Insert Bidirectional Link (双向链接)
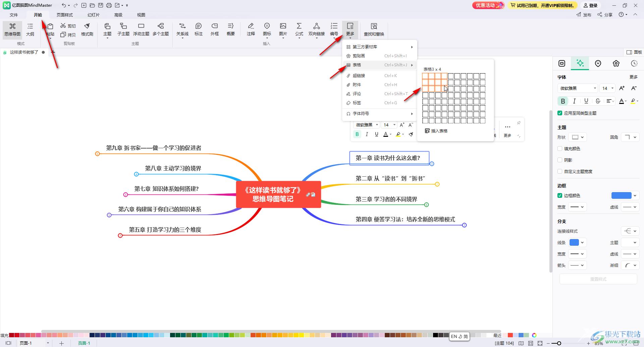The height and width of the screenshot is (347, 644). coord(317,30)
